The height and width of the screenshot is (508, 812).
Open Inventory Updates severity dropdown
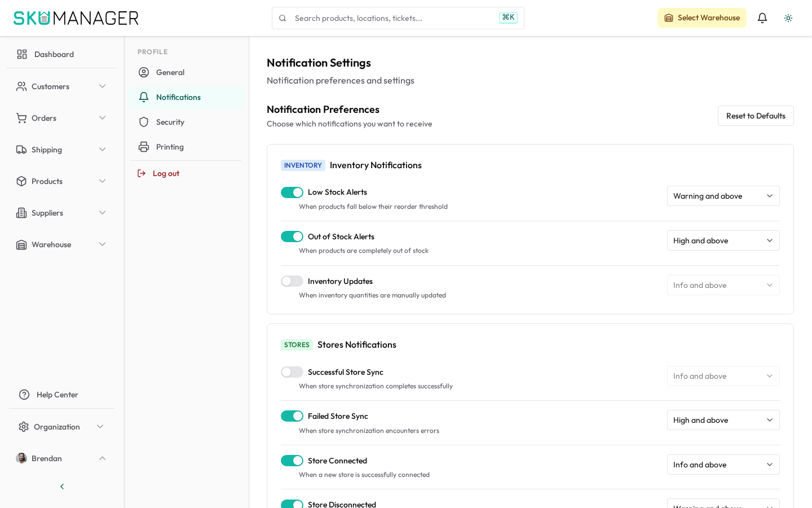[723, 285]
